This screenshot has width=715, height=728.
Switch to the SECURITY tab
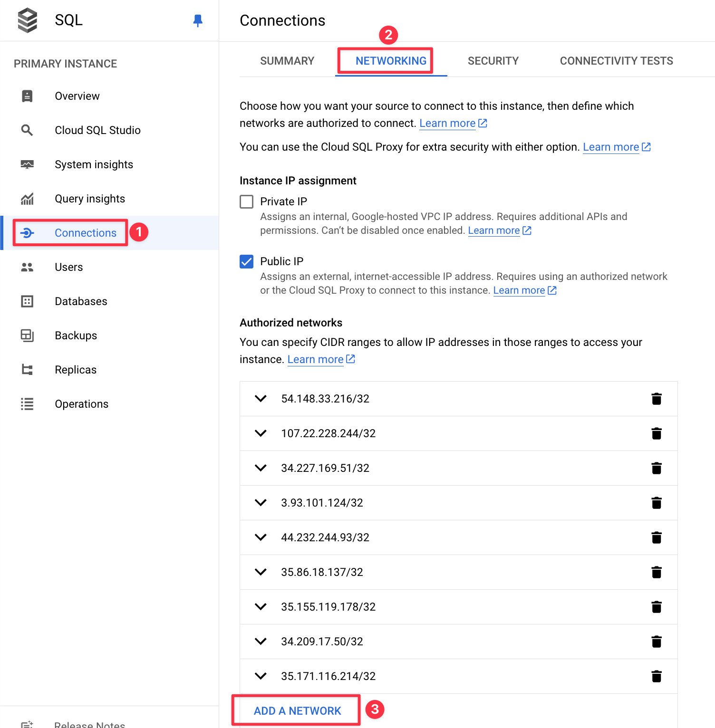pyautogui.click(x=493, y=60)
